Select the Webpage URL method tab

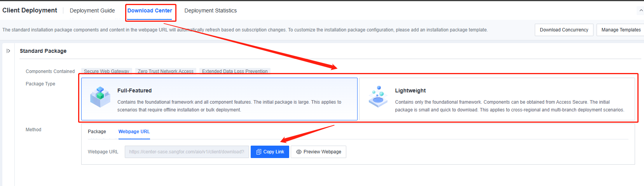tap(134, 132)
